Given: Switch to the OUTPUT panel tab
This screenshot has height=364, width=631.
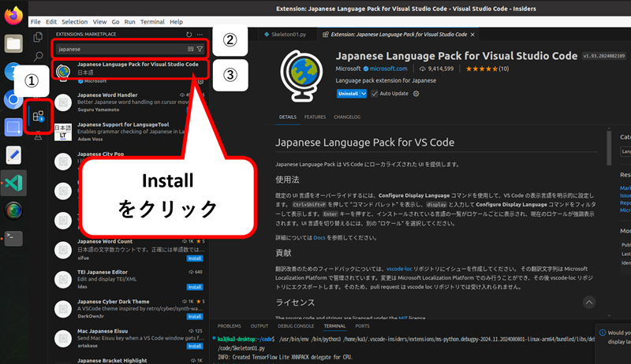Looking at the screenshot, I should (259, 326).
